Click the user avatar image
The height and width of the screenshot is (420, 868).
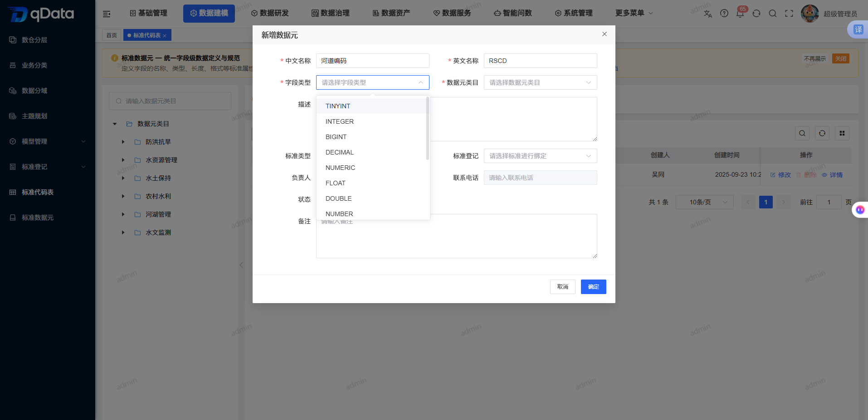click(810, 14)
